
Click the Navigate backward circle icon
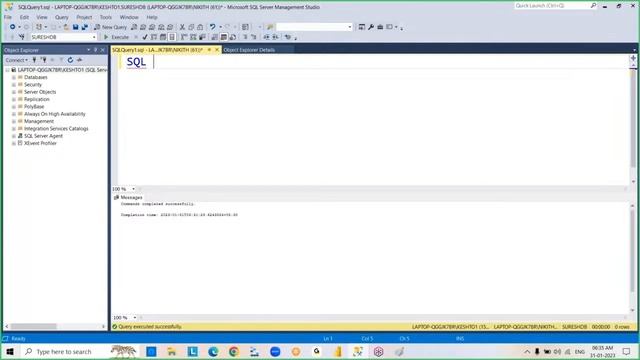pos(13,27)
